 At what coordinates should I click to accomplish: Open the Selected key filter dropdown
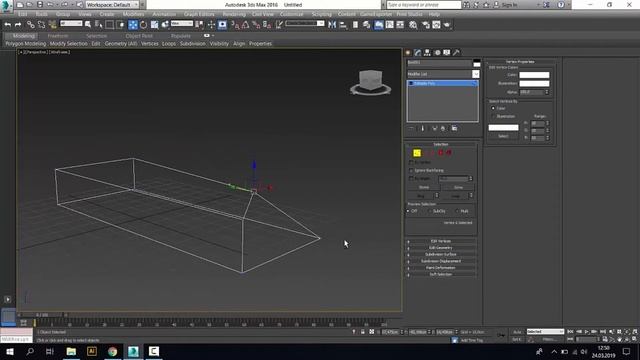pos(545,332)
